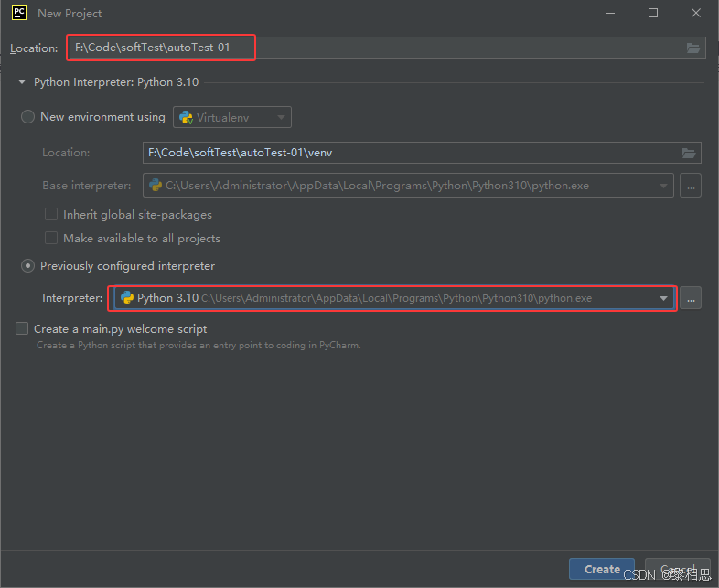
Task: Open the Virtualenv environment type dropdown
Action: [232, 117]
